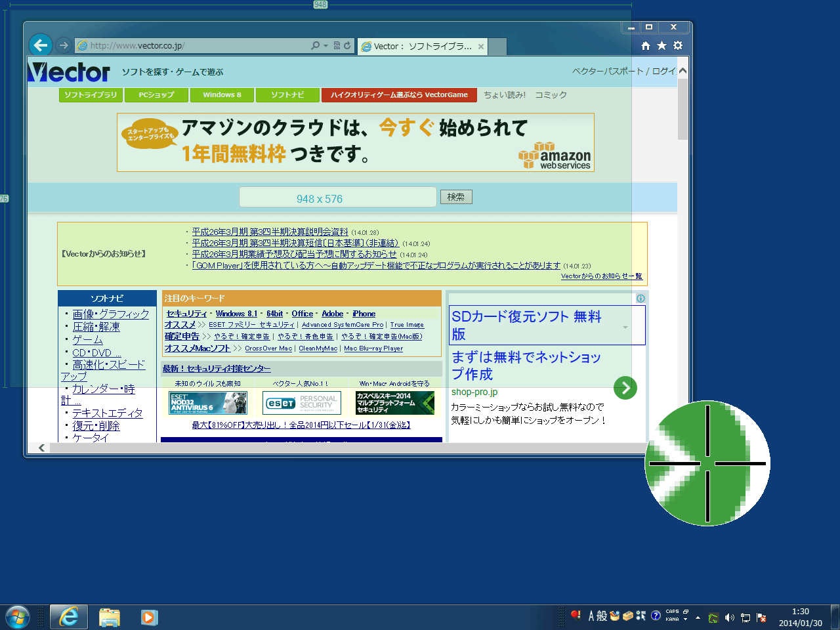Change conversion mode 般 in language bar
Viewport: 840px width, 630px height.
(x=602, y=616)
